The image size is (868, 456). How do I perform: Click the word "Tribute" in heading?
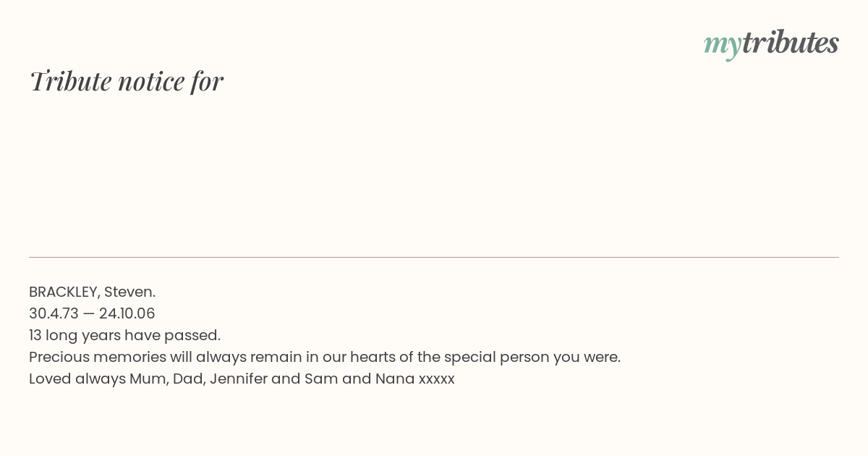coord(71,81)
